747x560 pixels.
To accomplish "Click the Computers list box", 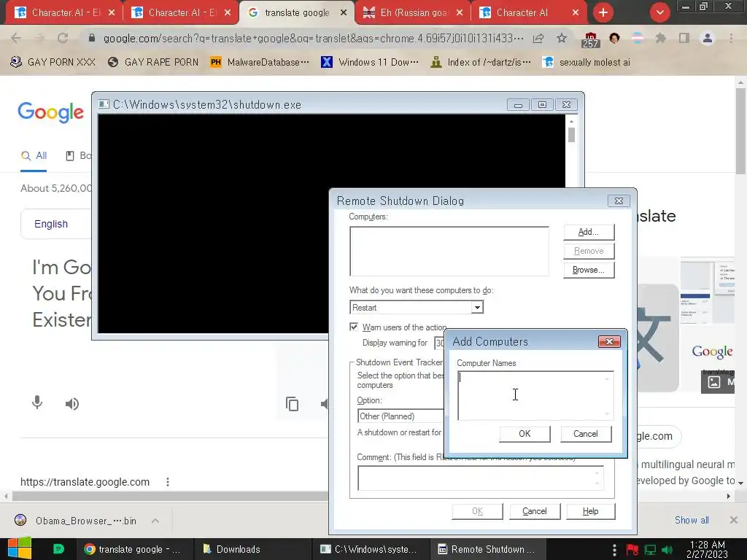I will pyautogui.click(x=449, y=252).
